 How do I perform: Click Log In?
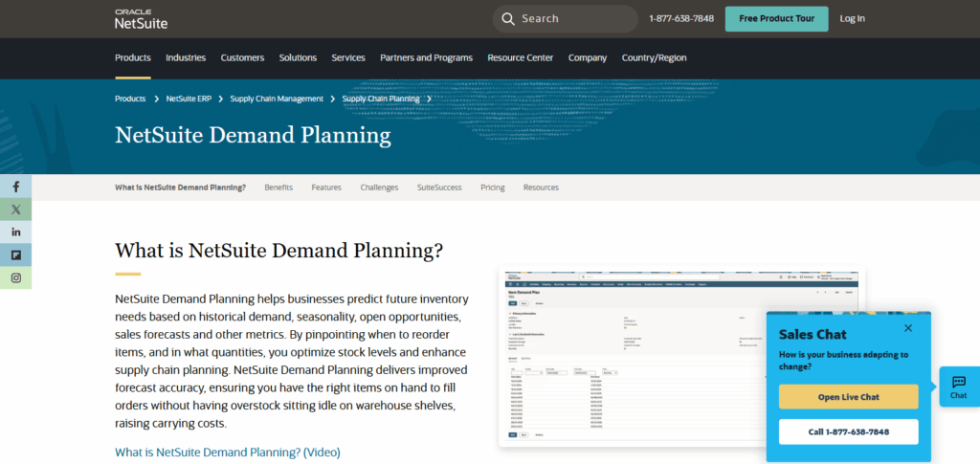click(853, 19)
